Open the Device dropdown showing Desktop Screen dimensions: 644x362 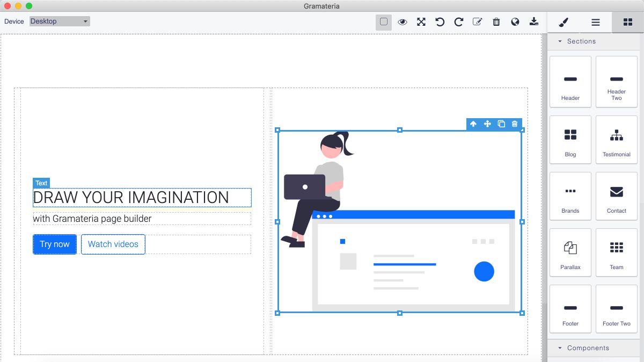[x=60, y=21]
